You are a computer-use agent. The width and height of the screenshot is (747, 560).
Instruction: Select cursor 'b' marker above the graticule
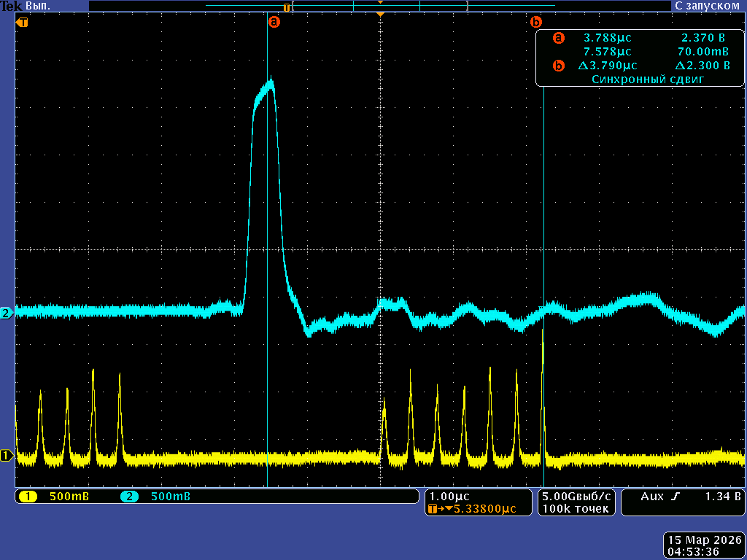click(536, 22)
